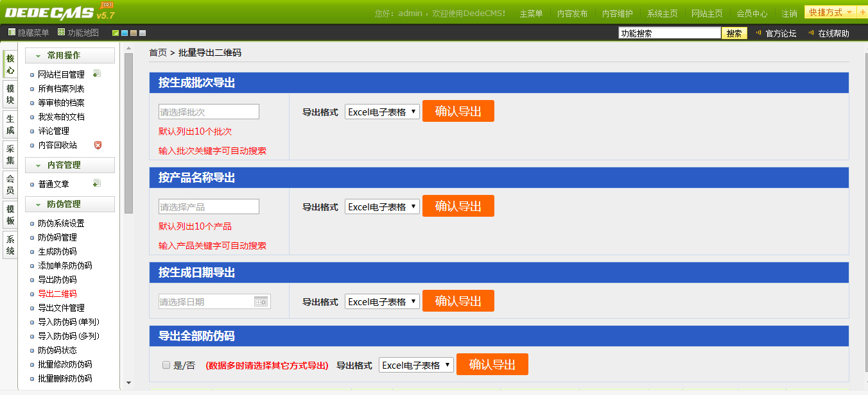Open 会员中心 in top navigation
This screenshot has width=868, height=395.
tap(752, 13)
